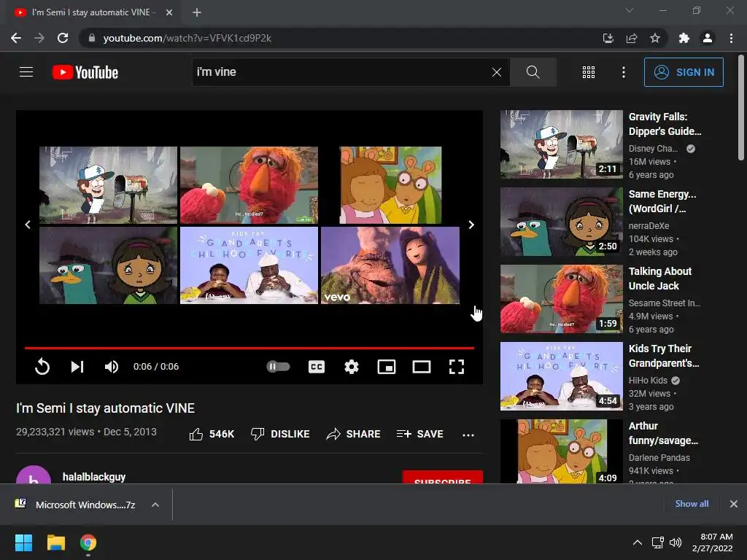Image resolution: width=747 pixels, height=560 pixels.
Task: Seek on the red progress bar
Action: pyautogui.click(x=249, y=348)
